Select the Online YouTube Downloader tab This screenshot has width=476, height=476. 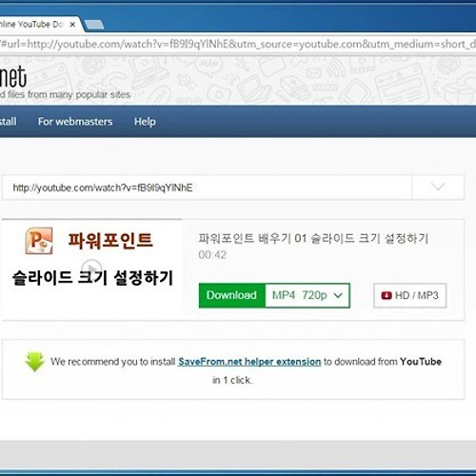[x=31, y=24]
